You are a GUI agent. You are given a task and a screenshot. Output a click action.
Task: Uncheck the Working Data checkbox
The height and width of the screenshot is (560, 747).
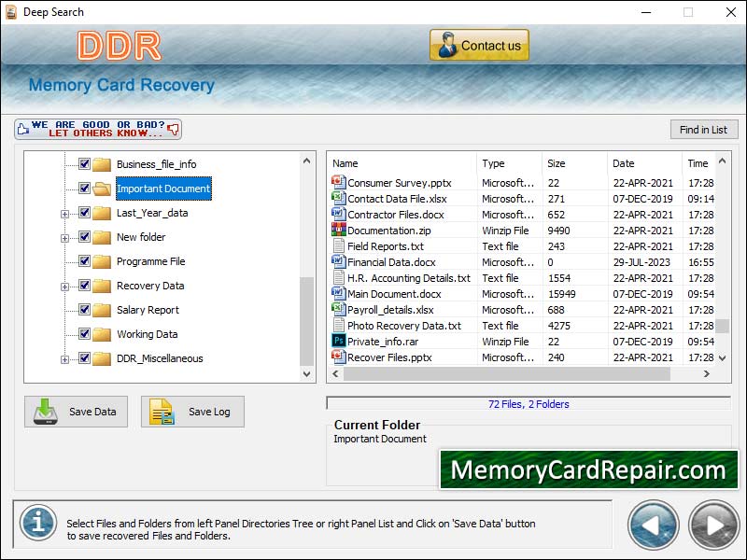click(x=82, y=334)
